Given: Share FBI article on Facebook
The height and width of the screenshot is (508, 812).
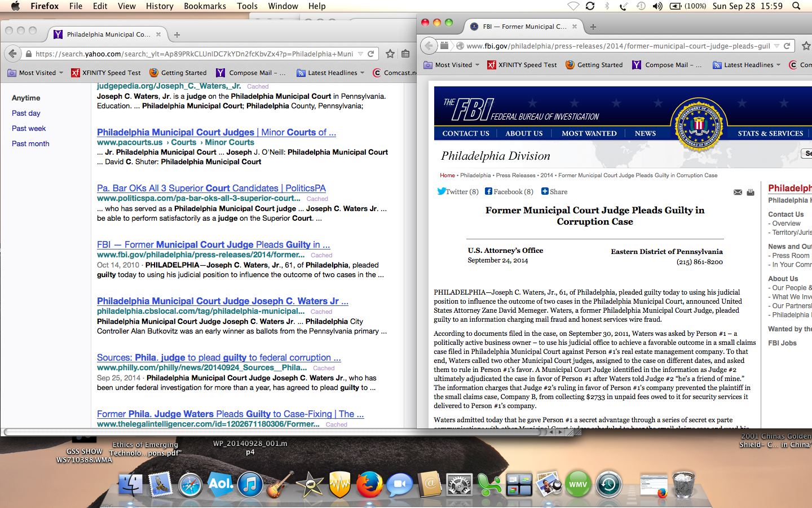Looking at the screenshot, I should (x=509, y=191).
